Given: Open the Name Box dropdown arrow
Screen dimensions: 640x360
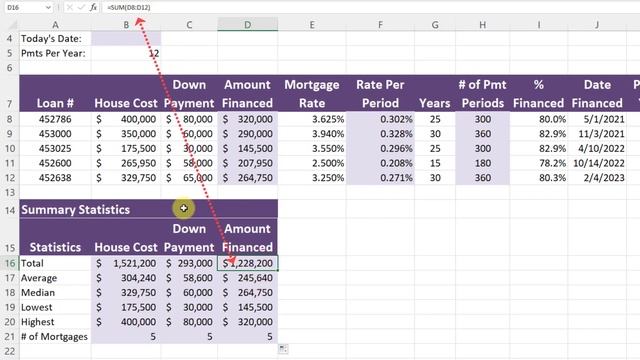Looking at the screenshot, I should pyautogui.click(x=48, y=7).
